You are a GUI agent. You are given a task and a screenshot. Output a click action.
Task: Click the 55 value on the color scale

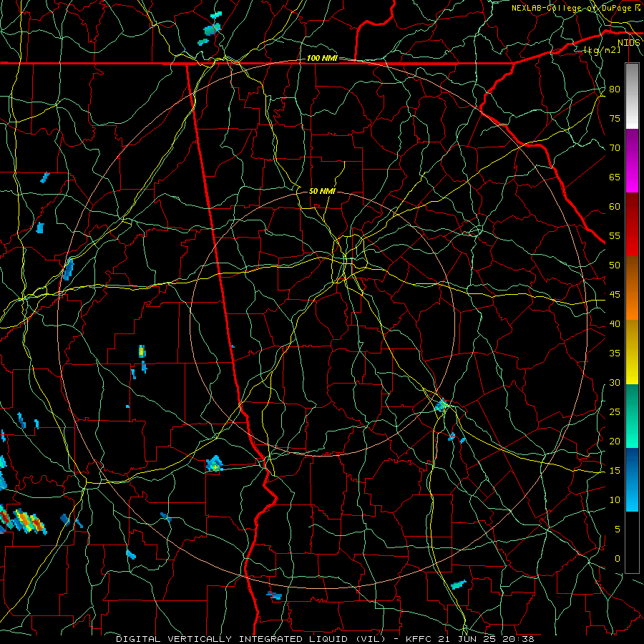tap(615, 235)
